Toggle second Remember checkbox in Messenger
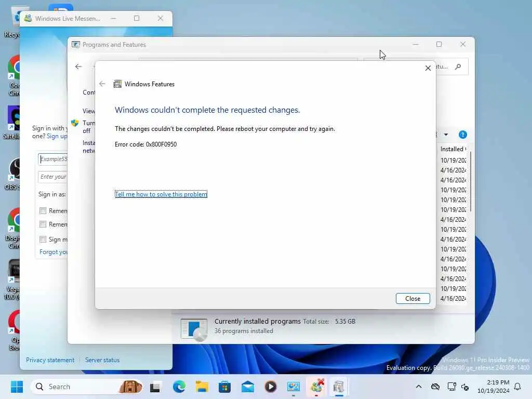This screenshot has height=399, width=532. (43, 224)
